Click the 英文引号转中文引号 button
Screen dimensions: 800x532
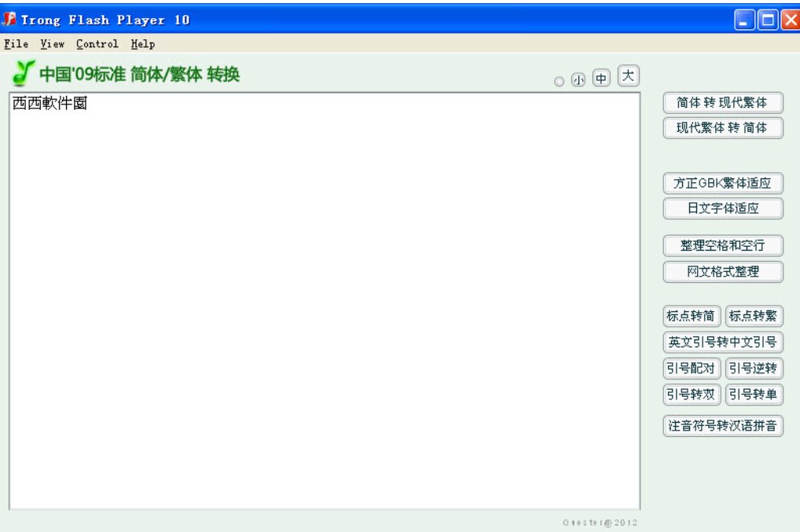pyautogui.click(x=723, y=343)
